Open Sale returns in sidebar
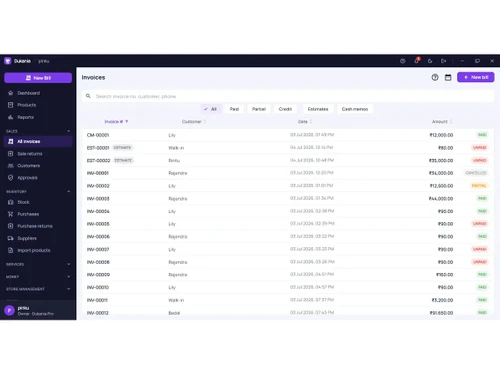The height and width of the screenshot is (375, 500). pos(38,154)
